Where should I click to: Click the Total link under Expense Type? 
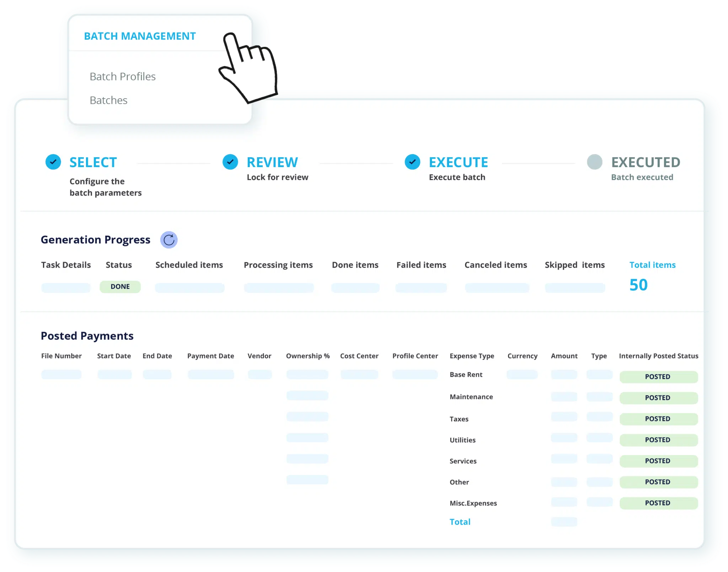pos(460,522)
